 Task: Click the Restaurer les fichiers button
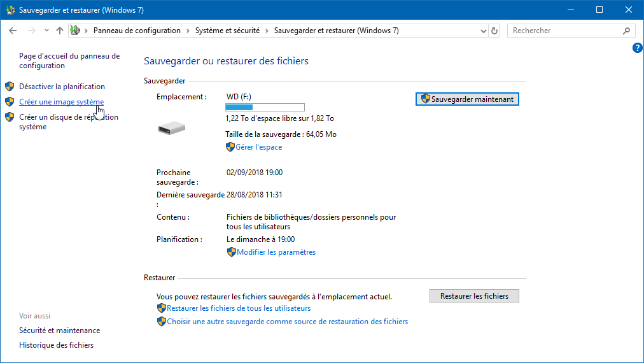pyautogui.click(x=474, y=296)
